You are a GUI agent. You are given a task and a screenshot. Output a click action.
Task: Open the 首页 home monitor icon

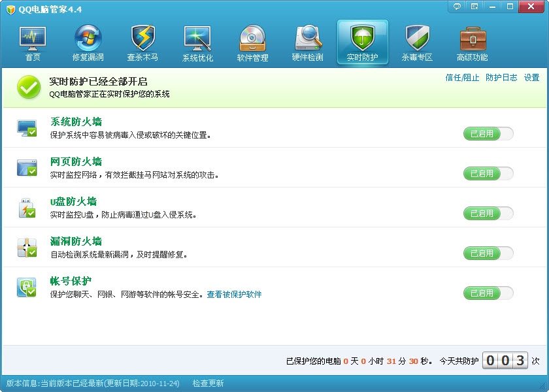tap(33, 39)
